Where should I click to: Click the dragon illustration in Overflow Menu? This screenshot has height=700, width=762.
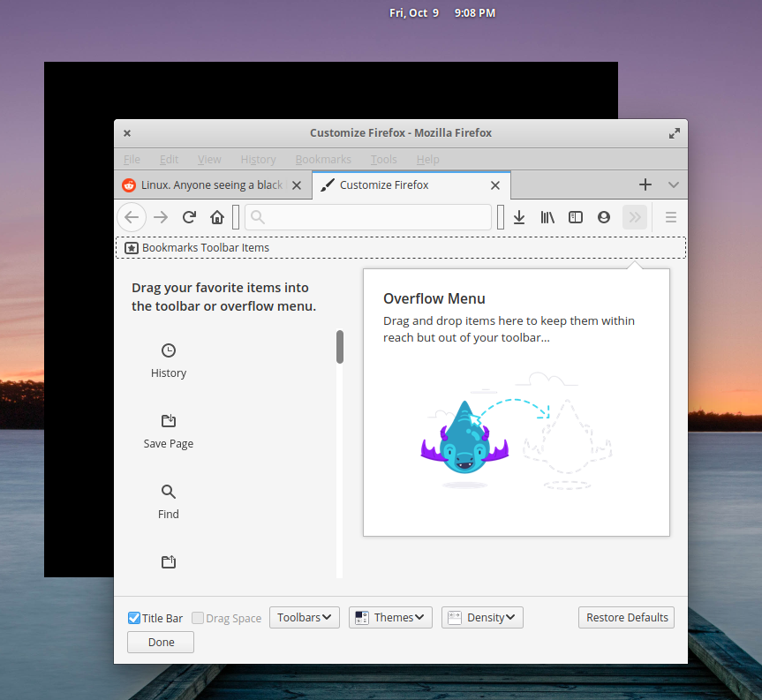[x=464, y=437]
